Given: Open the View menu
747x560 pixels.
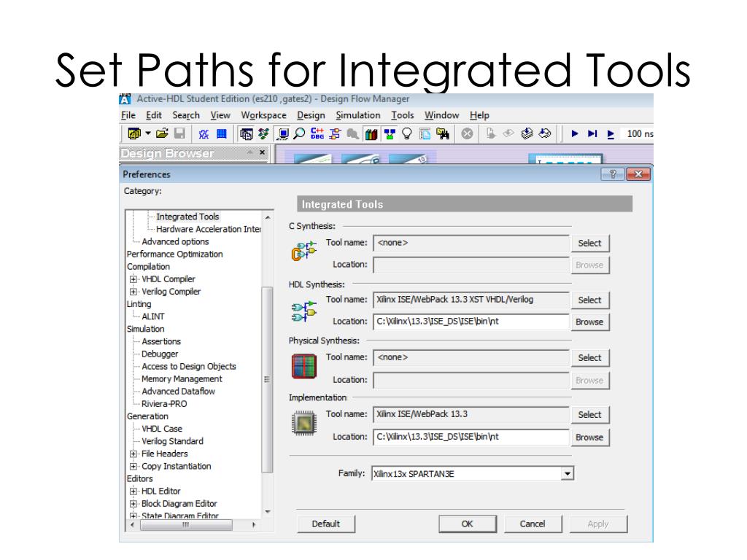Looking at the screenshot, I should coord(220,115).
